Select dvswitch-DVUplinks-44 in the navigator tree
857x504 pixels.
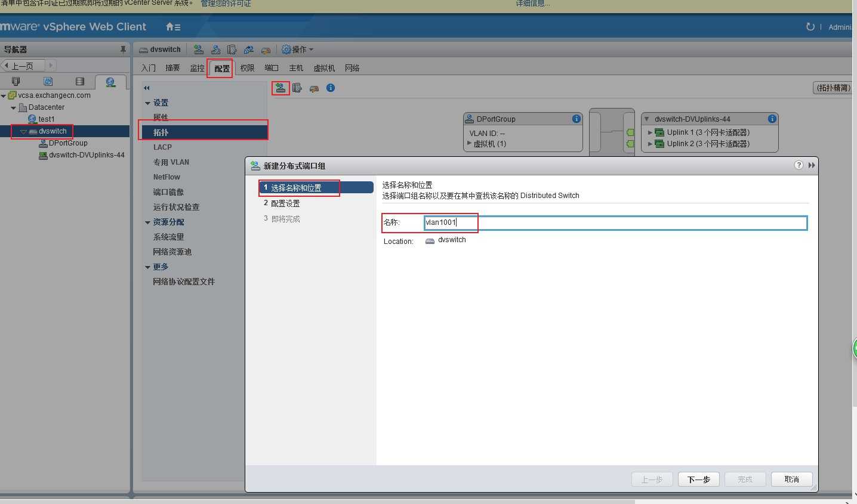87,155
